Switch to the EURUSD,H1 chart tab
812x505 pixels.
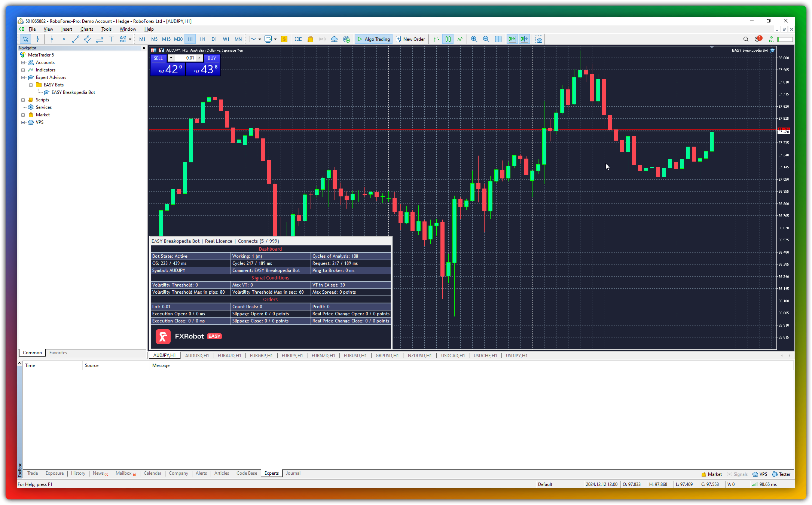click(x=355, y=356)
